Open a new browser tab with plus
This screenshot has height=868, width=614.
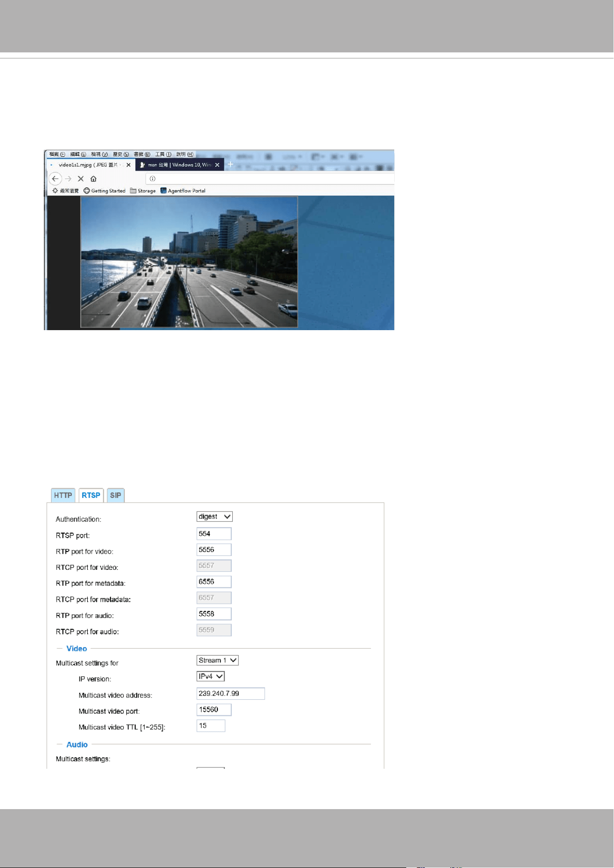coord(230,164)
